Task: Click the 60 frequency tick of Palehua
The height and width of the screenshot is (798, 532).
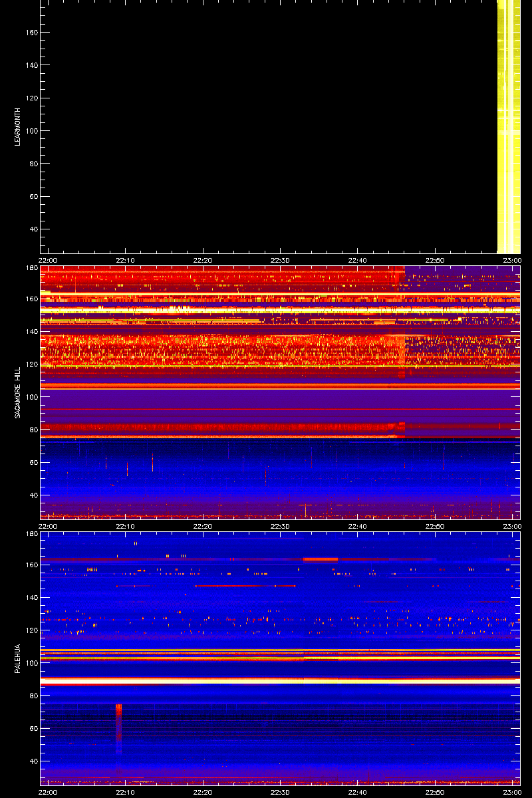Action: [x=34, y=729]
